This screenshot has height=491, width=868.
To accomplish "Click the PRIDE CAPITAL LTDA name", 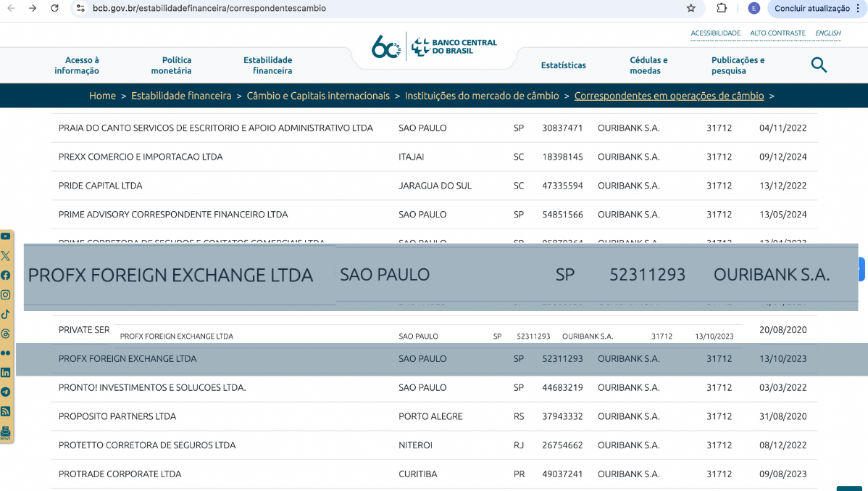I will tap(100, 186).
